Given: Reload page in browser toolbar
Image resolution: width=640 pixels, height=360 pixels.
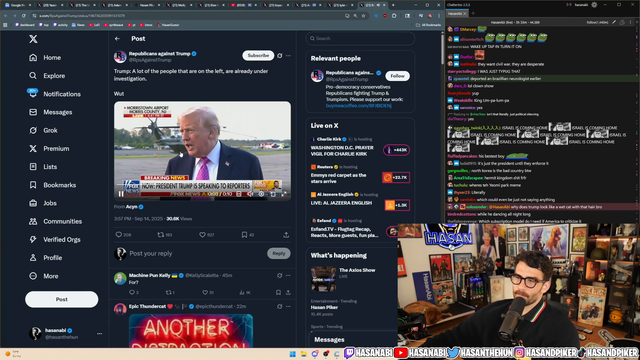Looking at the screenshot, I should tap(24, 16).
